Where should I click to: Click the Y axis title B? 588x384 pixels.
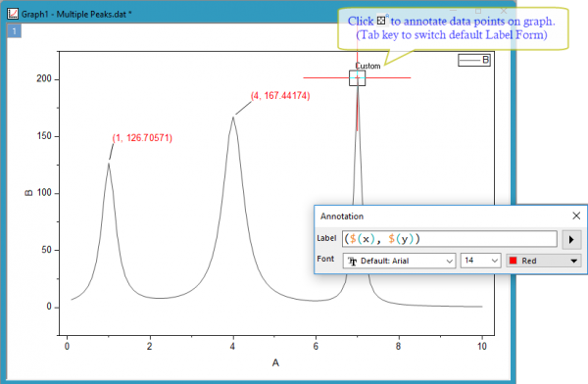point(28,193)
